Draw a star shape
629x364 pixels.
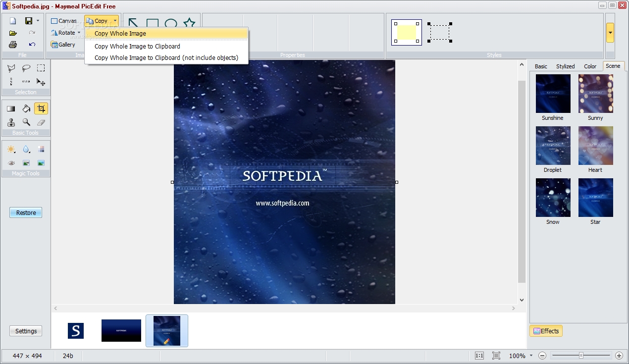(x=189, y=23)
